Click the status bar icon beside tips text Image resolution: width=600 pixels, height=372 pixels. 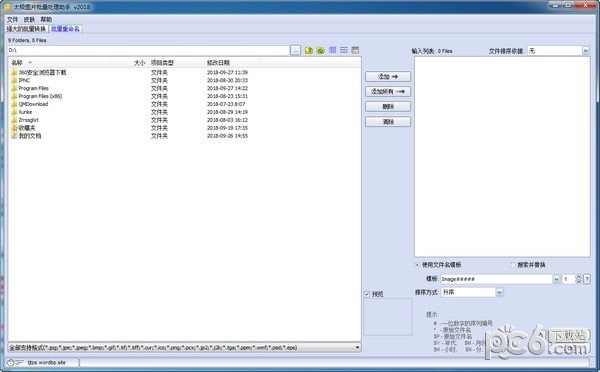(14, 362)
